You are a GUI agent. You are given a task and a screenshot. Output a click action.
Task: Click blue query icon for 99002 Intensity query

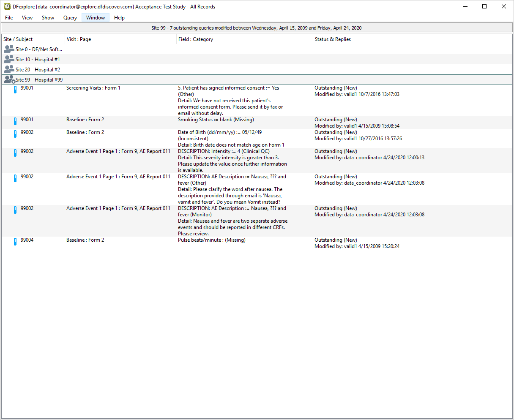click(15, 153)
